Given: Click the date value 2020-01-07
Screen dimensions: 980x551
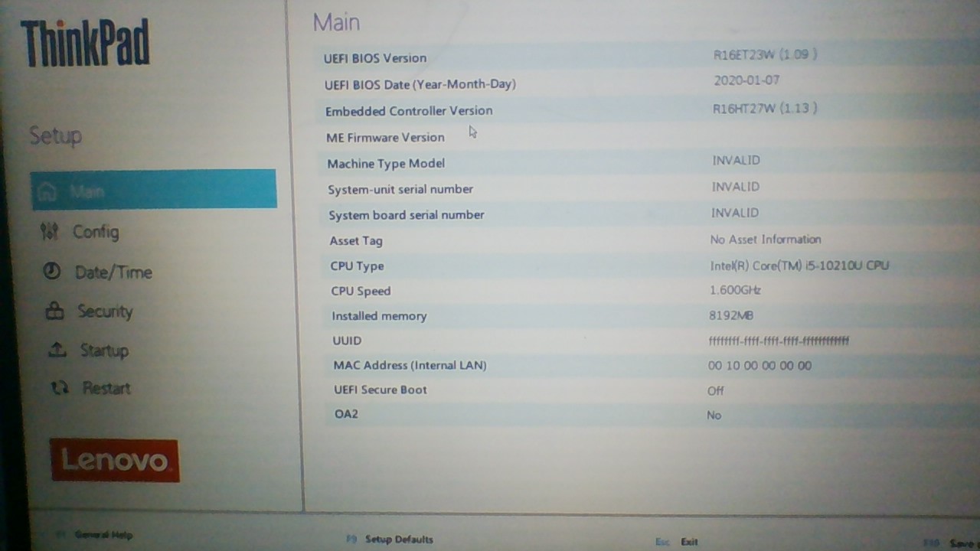Looking at the screenshot, I should coord(746,80).
